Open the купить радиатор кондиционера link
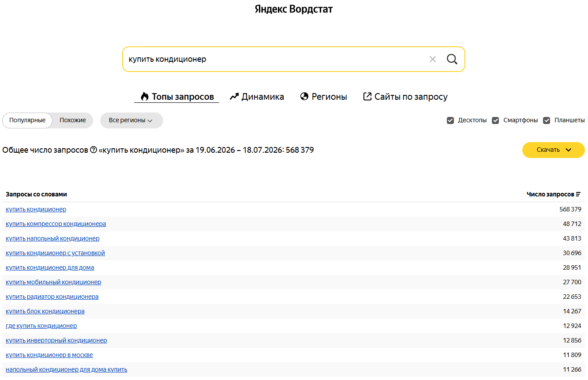Screen dimensions: 588x380 tap(52, 297)
